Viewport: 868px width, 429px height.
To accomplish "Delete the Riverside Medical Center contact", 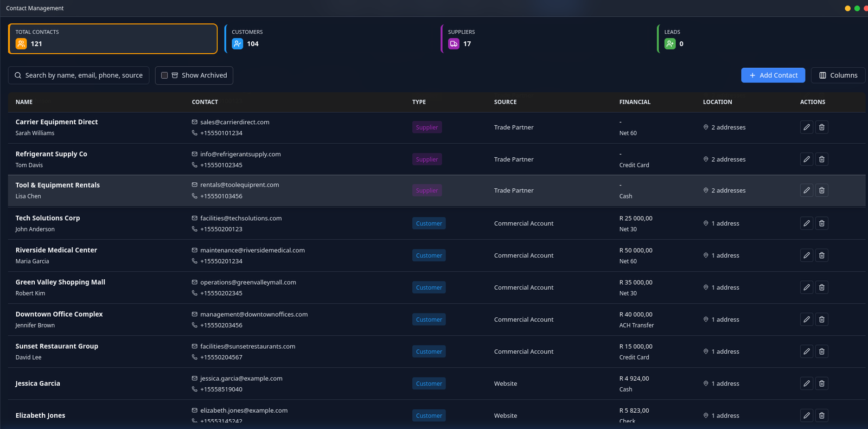I will [x=822, y=255].
